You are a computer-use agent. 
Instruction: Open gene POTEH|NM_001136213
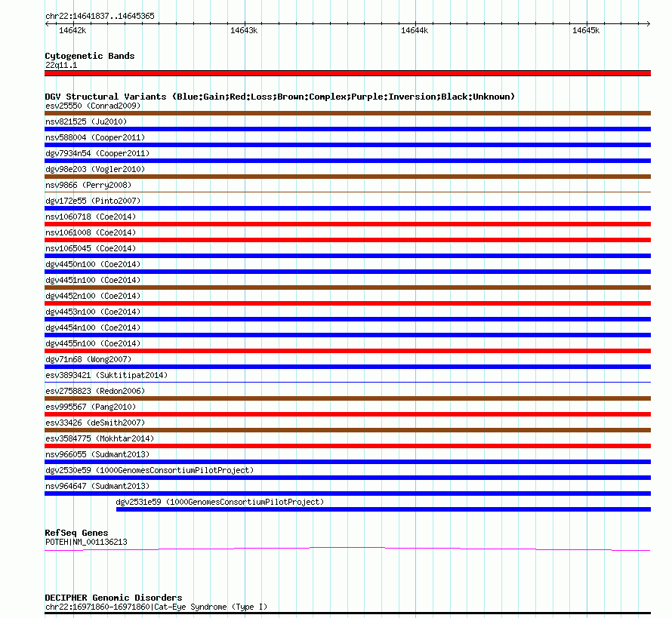pos(86,542)
